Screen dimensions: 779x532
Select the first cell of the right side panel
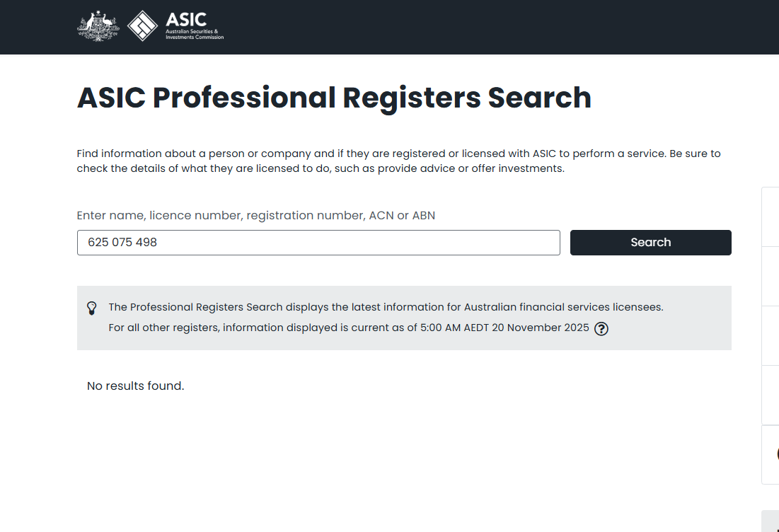(x=771, y=216)
